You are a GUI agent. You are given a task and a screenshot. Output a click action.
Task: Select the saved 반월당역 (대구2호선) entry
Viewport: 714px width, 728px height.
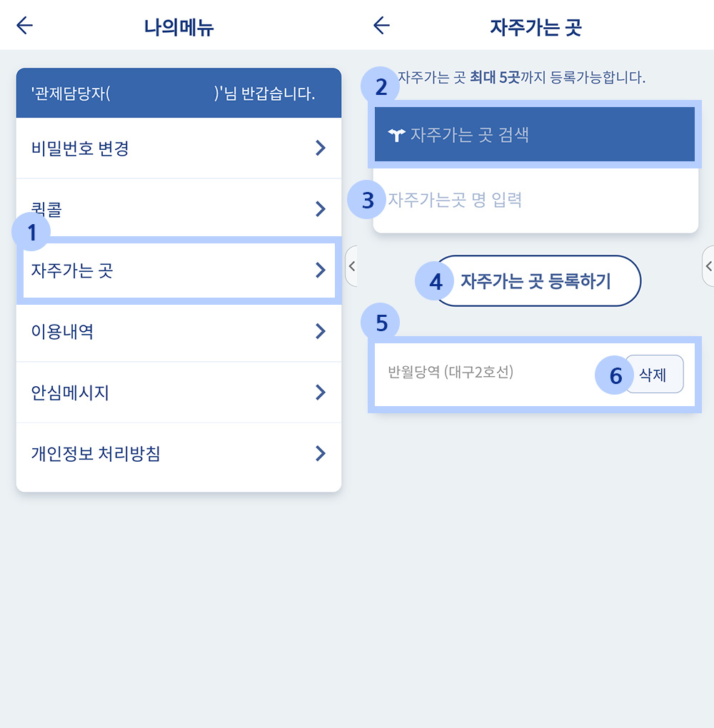451,372
